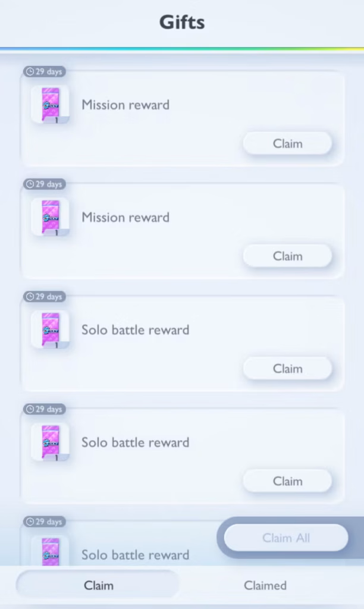Claim All gifts at once

pyautogui.click(x=286, y=538)
